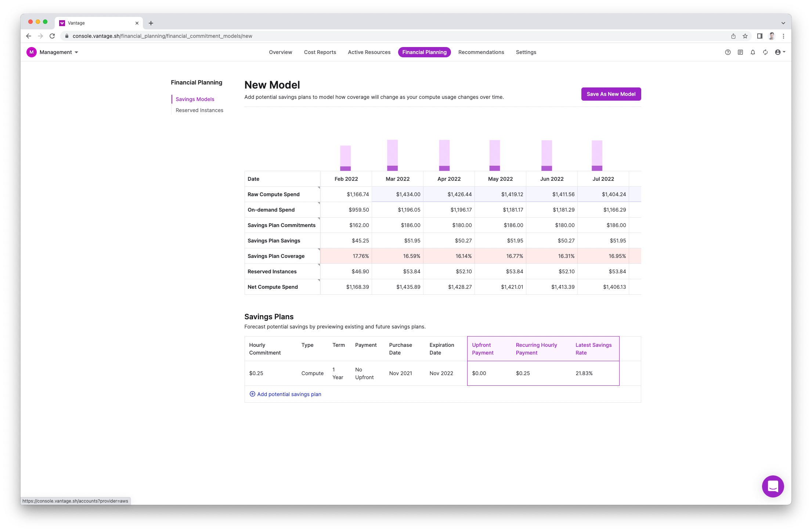
Task: Click the Save As New Model button
Action: point(611,94)
